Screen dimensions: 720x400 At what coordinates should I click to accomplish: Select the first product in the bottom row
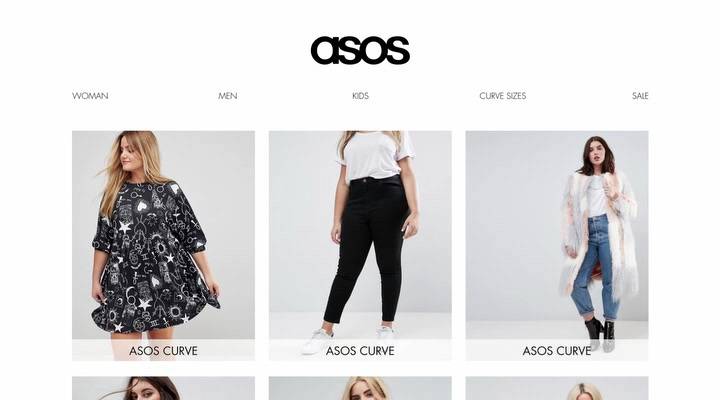(x=163, y=389)
